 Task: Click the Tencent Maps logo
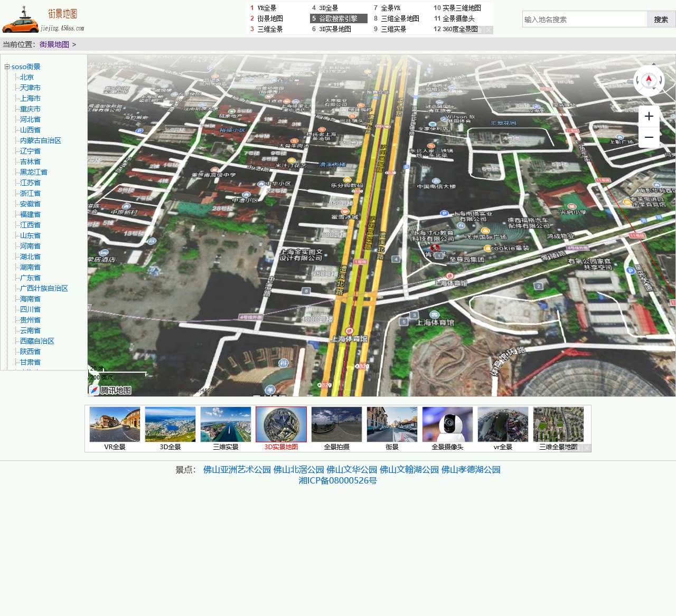[x=110, y=390]
